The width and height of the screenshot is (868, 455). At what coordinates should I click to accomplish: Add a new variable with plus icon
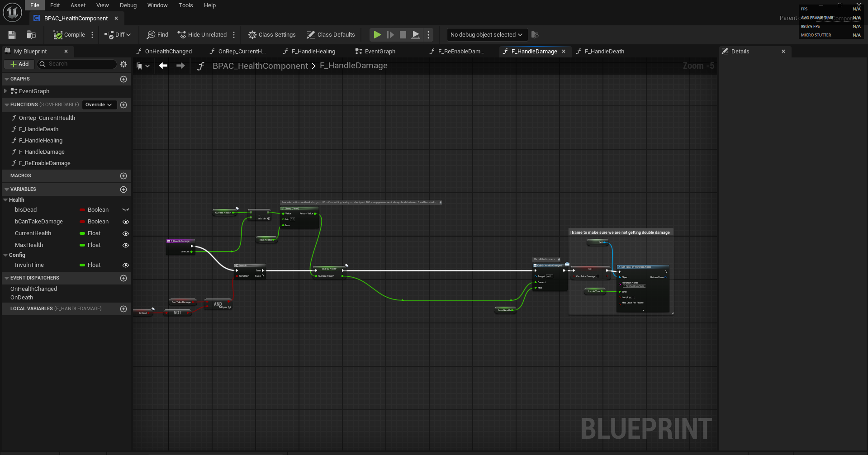pyautogui.click(x=123, y=190)
